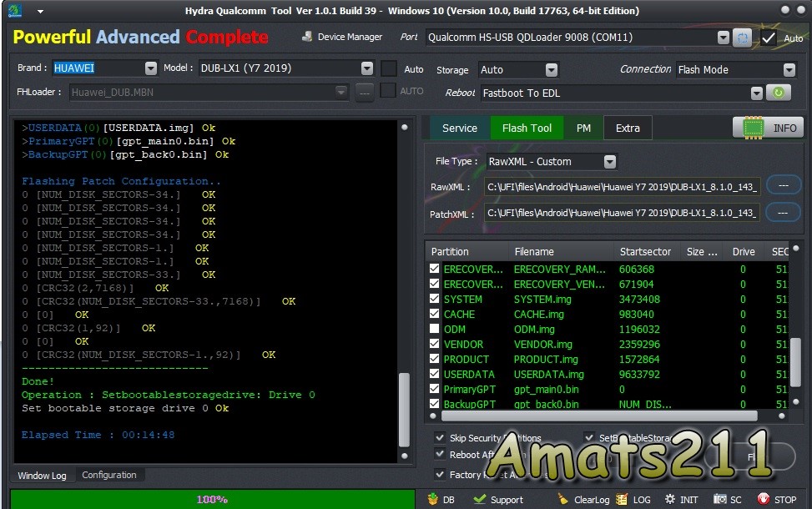Uncheck the SYSTEM partition checkbox

(x=434, y=300)
